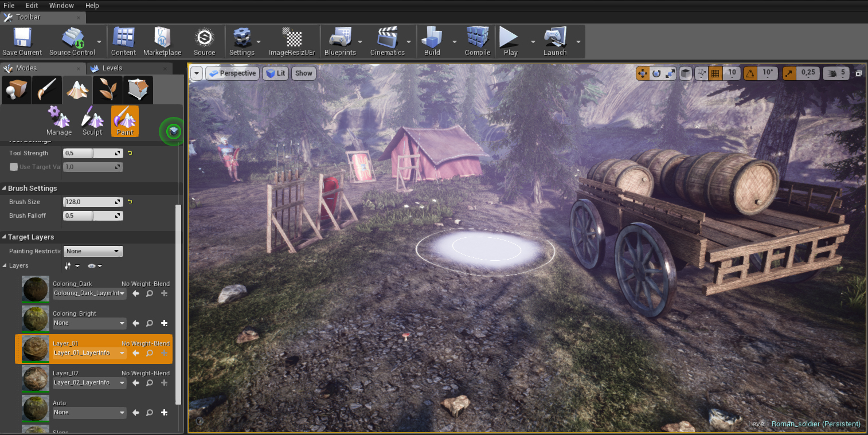This screenshot has height=435, width=868.
Task: Open the Coloring_Dark_LayerInfo dropdown
Action: 89,293
